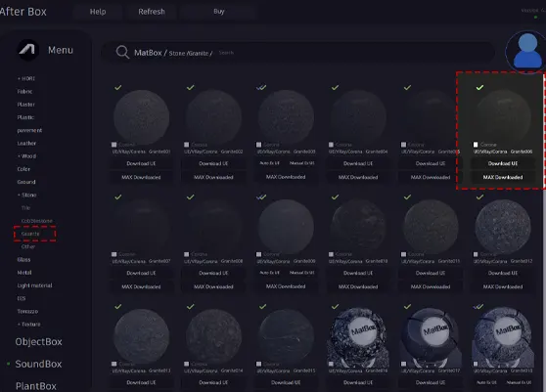Switch to SoundBox section
This screenshot has width=546, height=392.
tap(38, 364)
